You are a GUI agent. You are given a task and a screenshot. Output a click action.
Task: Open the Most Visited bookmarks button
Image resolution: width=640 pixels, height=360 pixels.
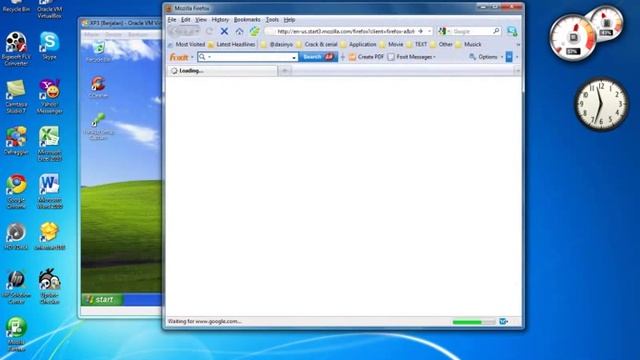[187, 44]
